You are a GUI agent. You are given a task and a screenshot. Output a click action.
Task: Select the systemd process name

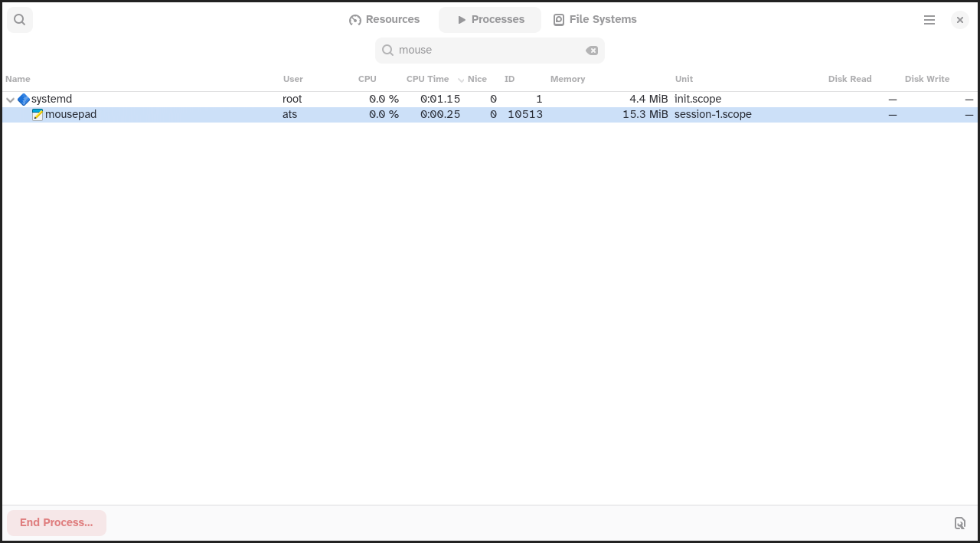tap(51, 100)
